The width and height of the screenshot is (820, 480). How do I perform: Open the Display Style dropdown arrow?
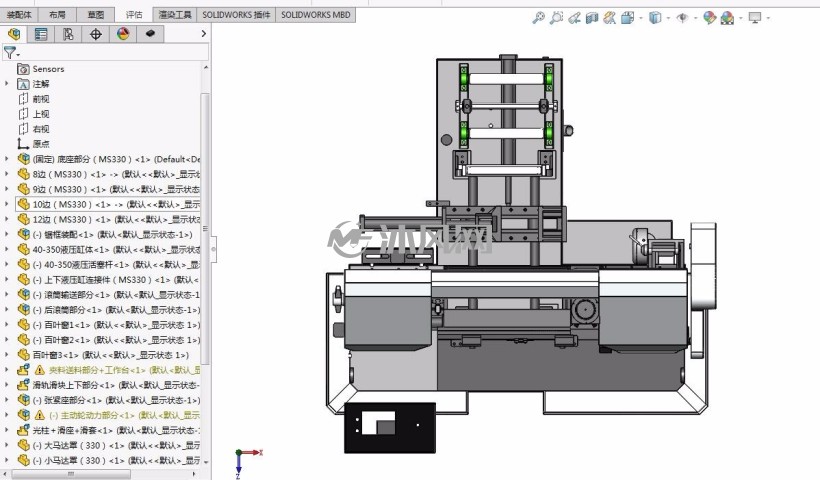click(668, 18)
